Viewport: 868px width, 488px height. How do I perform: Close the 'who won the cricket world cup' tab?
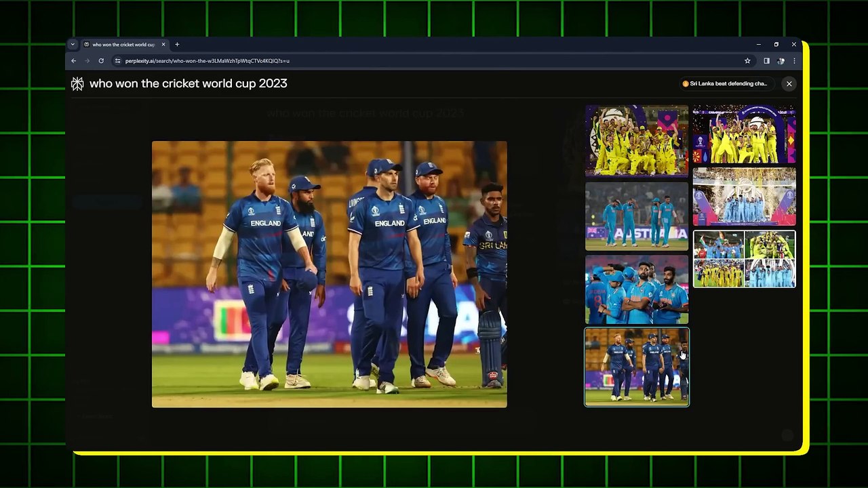click(x=163, y=44)
